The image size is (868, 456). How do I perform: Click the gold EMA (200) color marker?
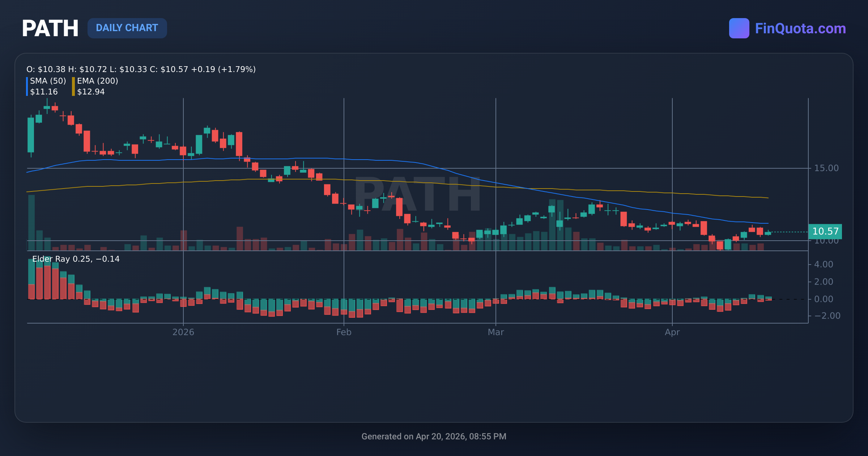pyautogui.click(x=73, y=86)
